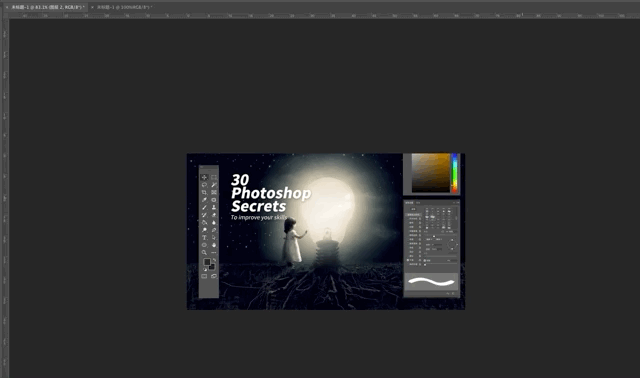Click the vertical ruler beside the canvas
The image size is (640, 378).
coord(5,198)
